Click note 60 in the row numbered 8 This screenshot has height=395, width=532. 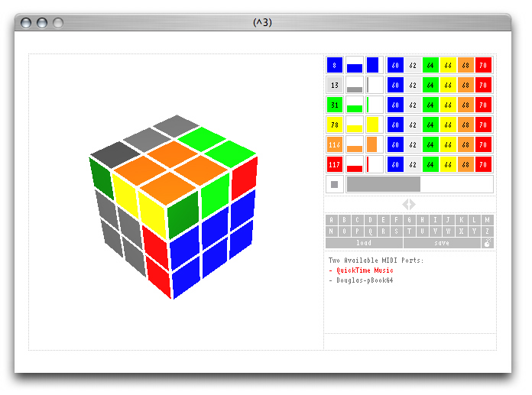pos(395,65)
